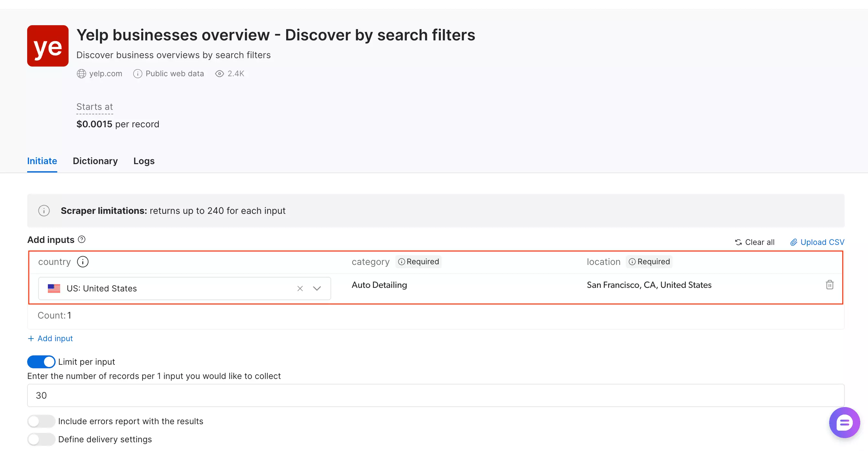
Task: Click the info icon in Scraper limitations banner
Action: click(x=44, y=211)
